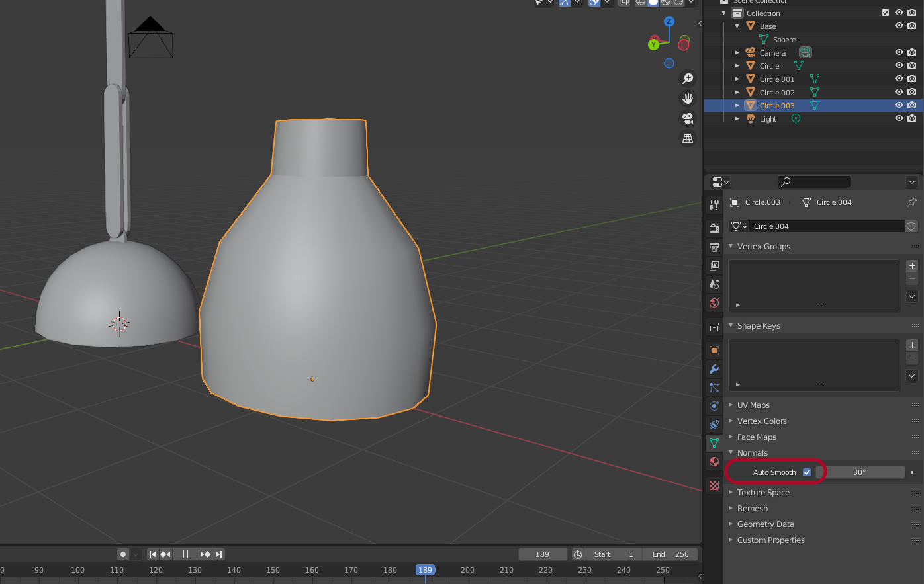The width and height of the screenshot is (924, 584).
Task: Click the blue Z axis on gizmo
Action: 669,22
